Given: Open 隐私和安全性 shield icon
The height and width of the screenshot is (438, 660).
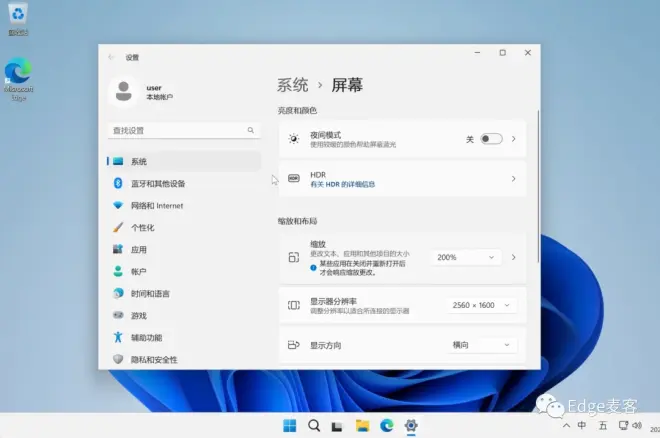Looking at the screenshot, I should point(118,359).
